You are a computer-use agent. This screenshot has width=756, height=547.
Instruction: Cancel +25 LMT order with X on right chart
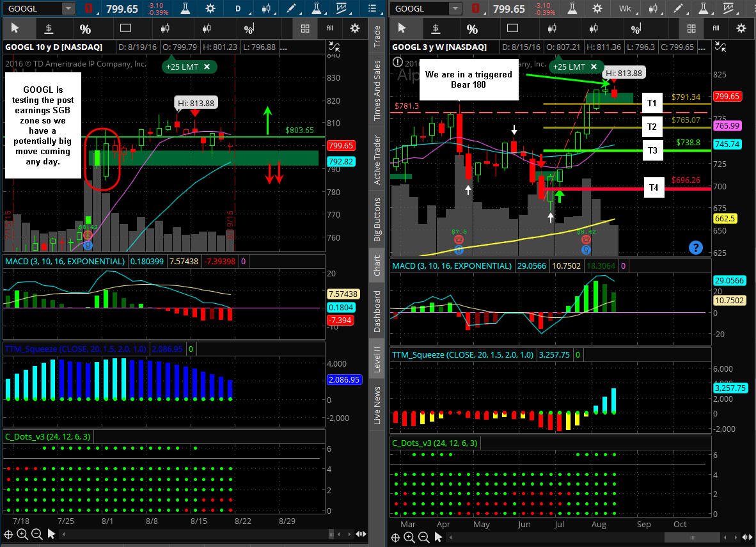pos(594,67)
